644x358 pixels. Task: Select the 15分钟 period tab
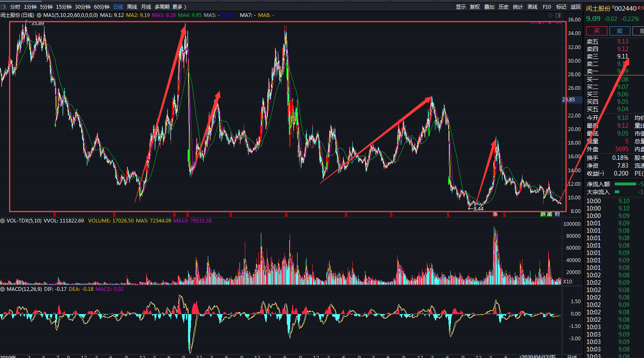click(x=64, y=7)
